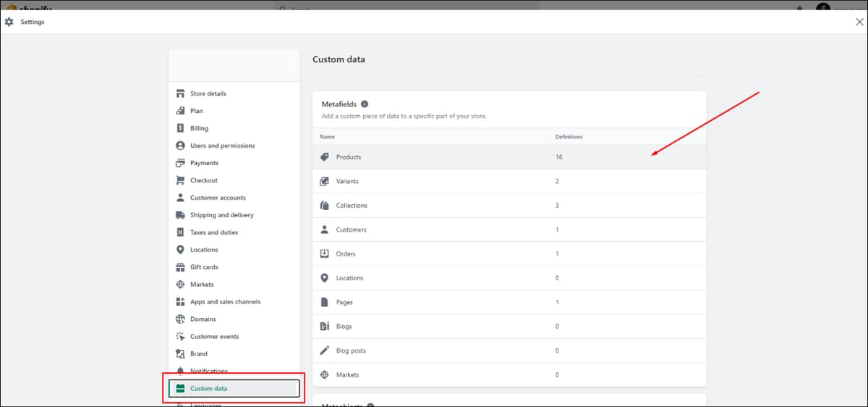The height and width of the screenshot is (407, 868).
Task: Click the Checkout cart icon
Action: tap(181, 180)
